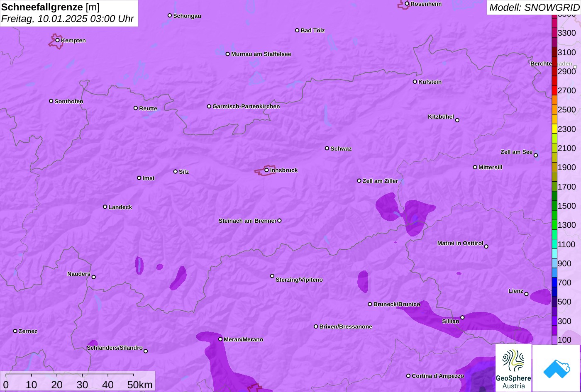Click the Garmisch-Partenkirchen label
The image size is (581, 392).
coord(246,106)
